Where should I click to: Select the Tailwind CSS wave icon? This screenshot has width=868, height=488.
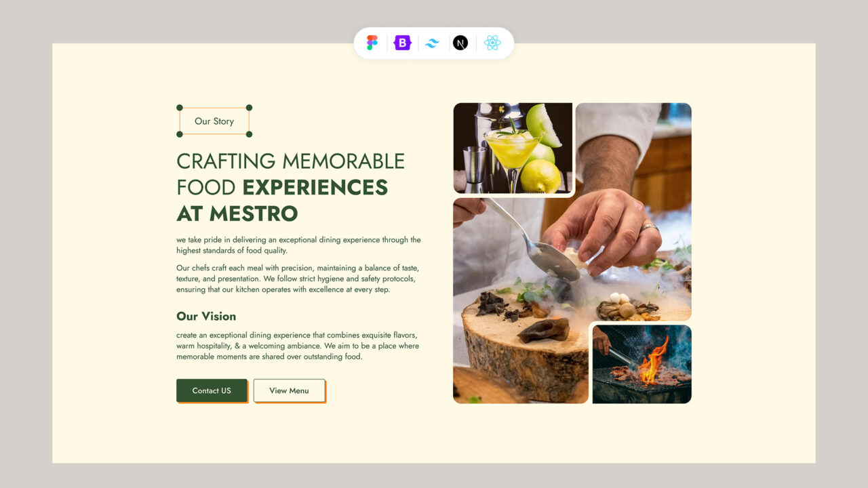[x=432, y=43]
